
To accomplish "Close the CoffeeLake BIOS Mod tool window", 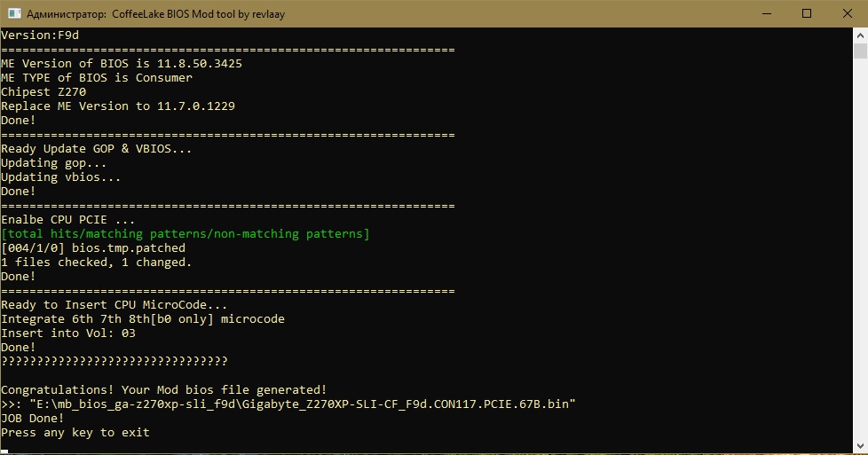I will pos(847,13).
